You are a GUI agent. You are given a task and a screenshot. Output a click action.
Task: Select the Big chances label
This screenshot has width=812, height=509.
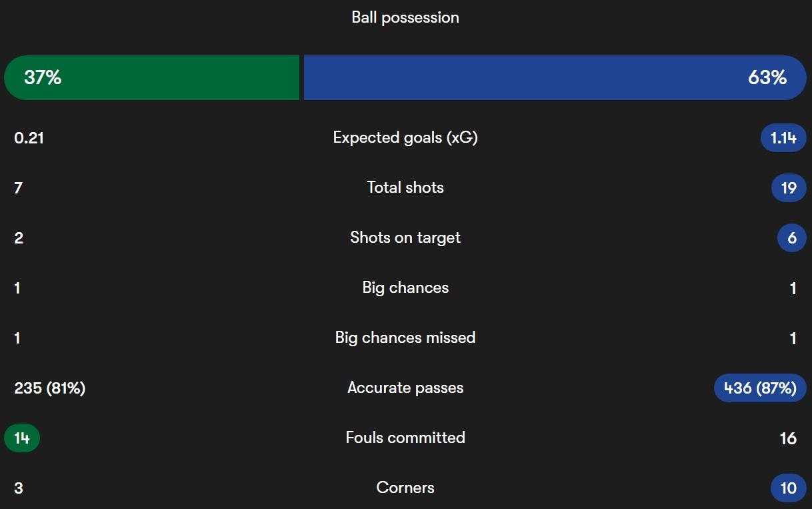coord(405,288)
